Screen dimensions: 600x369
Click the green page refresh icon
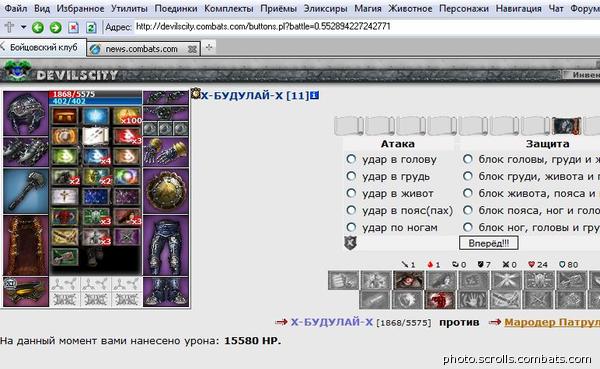91,28
